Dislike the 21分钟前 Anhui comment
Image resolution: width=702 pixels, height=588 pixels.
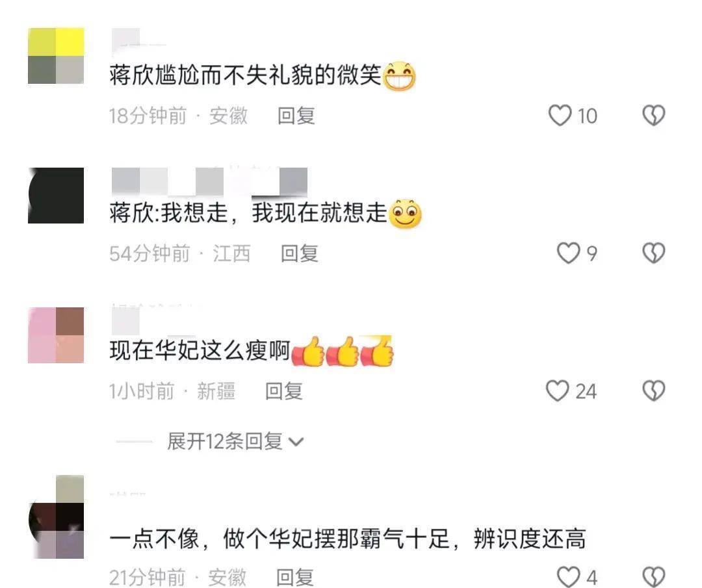pos(654,577)
